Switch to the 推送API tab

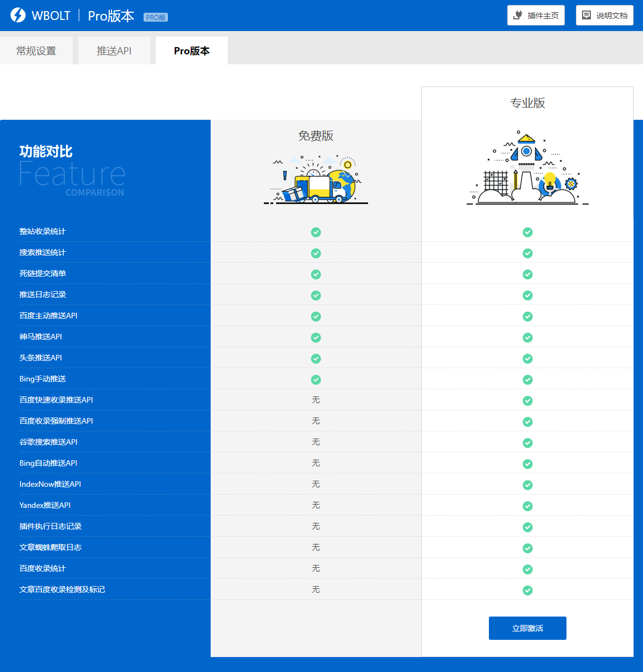point(114,50)
